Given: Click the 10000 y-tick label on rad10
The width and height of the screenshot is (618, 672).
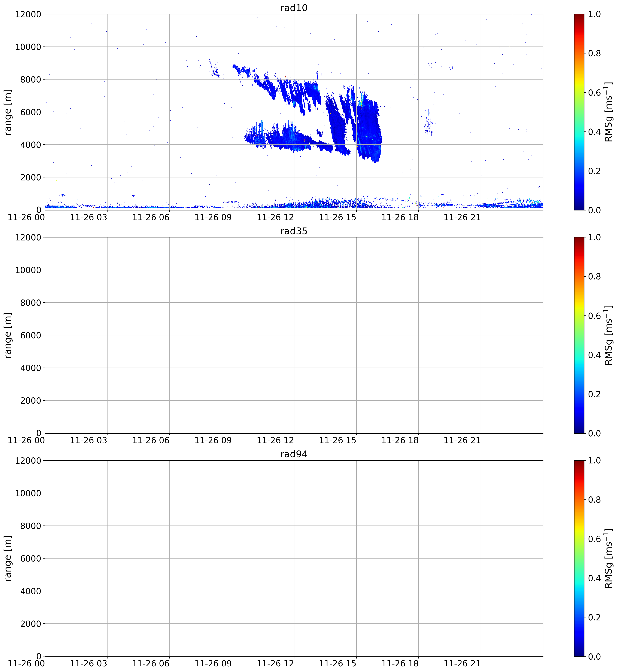Looking at the screenshot, I should [x=28, y=47].
